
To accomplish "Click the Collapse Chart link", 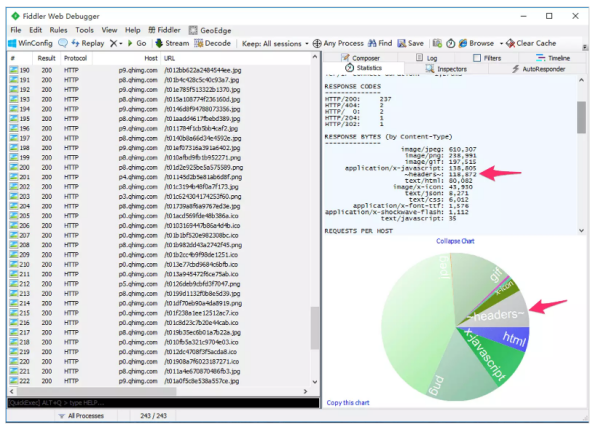I will click(455, 241).
